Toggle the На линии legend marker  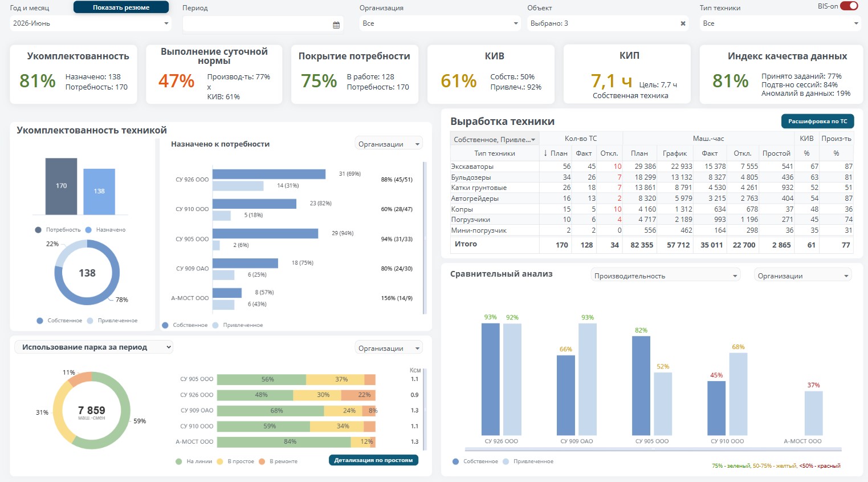coord(179,461)
